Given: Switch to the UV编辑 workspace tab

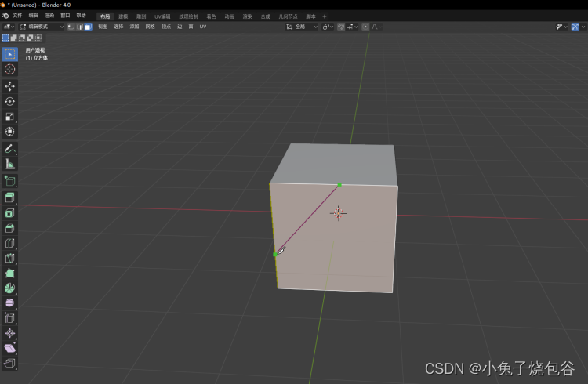Looking at the screenshot, I should click(162, 16).
